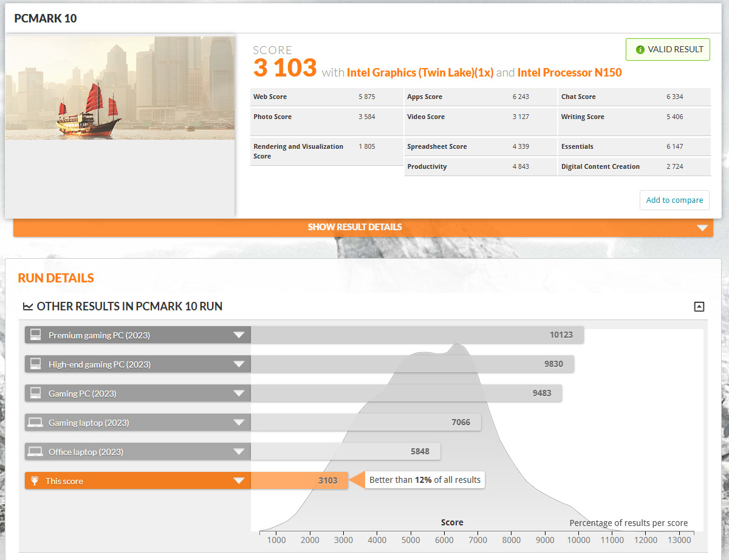Click the Gaming laptop icon
The height and width of the screenshot is (560, 729).
pos(36,423)
